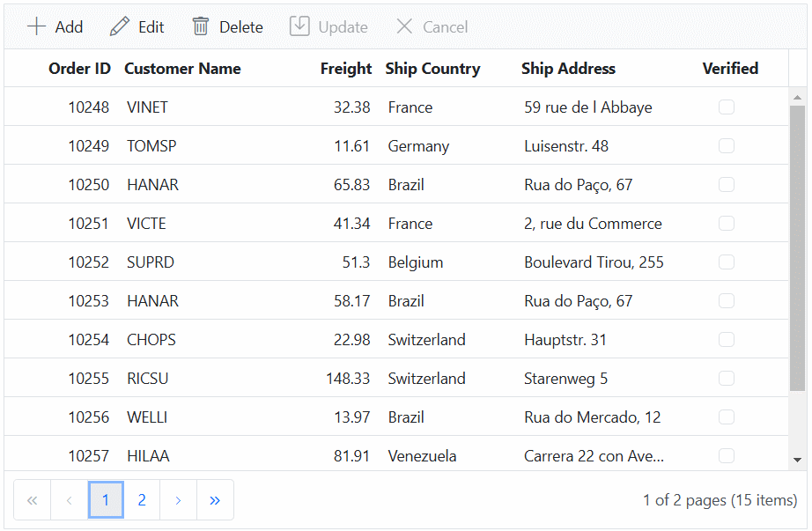The width and height of the screenshot is (812, 531).
Task: Click the previous page arrow in pager
Action: point(69,500)
